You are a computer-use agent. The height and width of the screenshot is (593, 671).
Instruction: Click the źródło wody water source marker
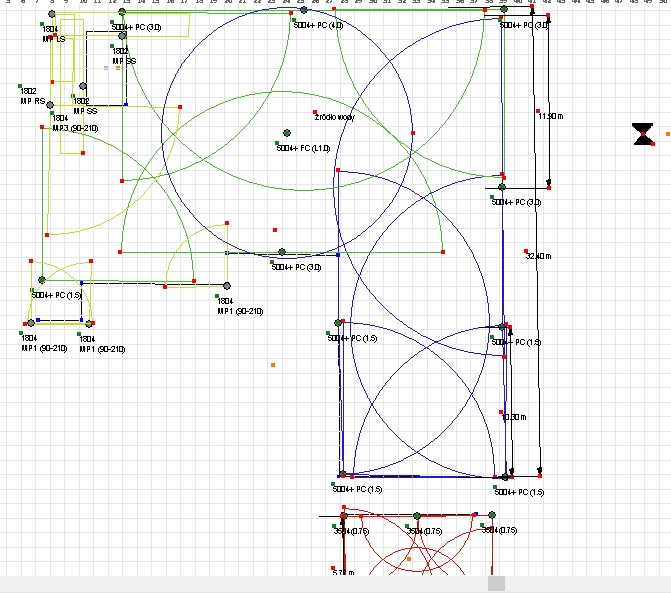click(315, 112)
